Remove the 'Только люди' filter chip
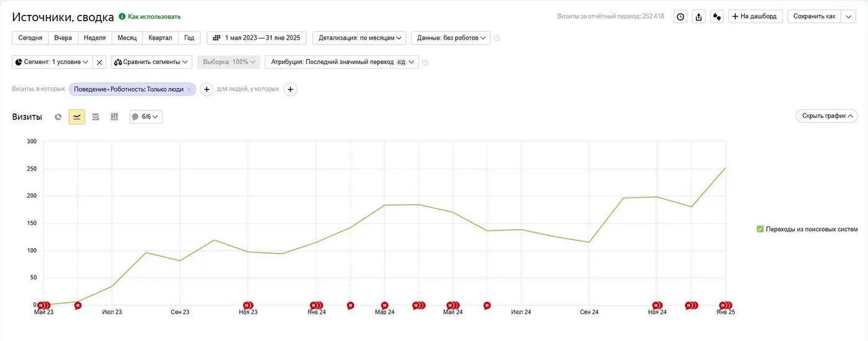 point(189,89)
